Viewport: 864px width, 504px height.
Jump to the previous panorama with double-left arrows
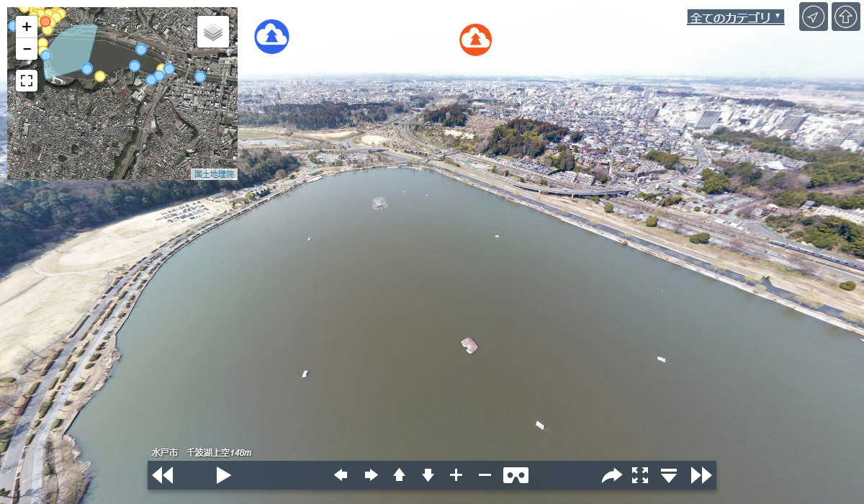pos(163,475)
